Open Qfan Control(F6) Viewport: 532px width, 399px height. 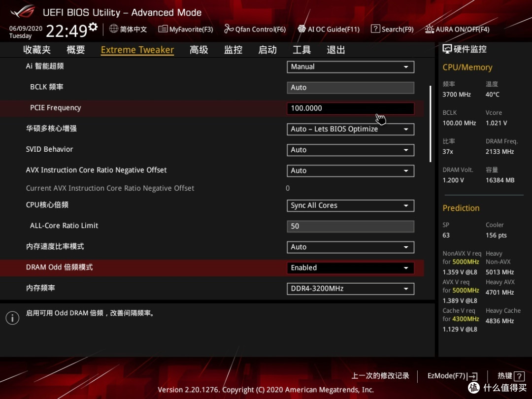tap(255, 29)
